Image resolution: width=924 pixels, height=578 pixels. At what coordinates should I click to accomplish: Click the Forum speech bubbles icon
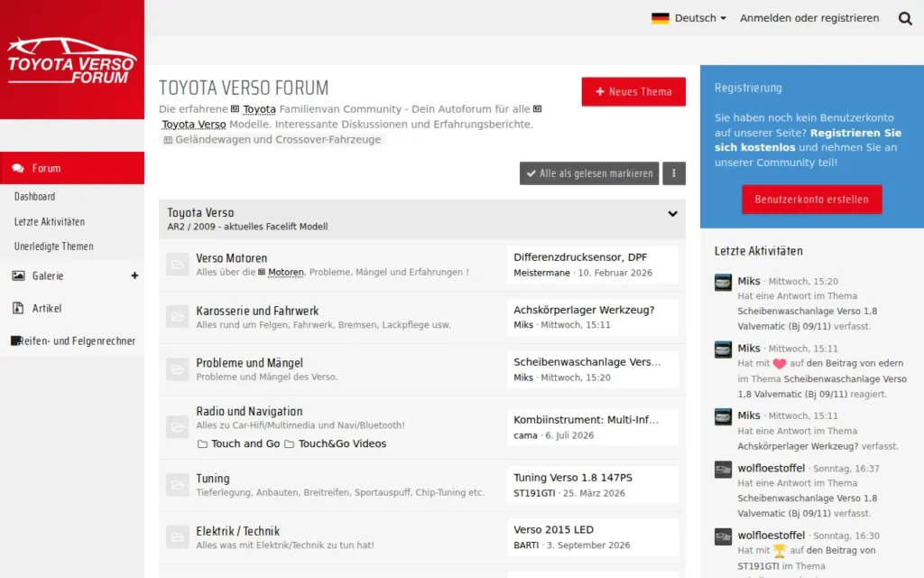pos(18,168)
